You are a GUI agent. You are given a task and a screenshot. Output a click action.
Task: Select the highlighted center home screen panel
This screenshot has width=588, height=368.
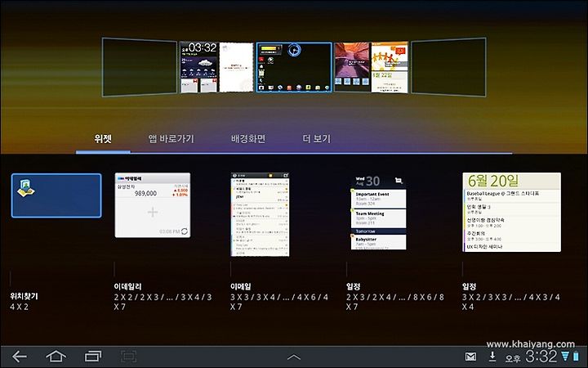294,67
